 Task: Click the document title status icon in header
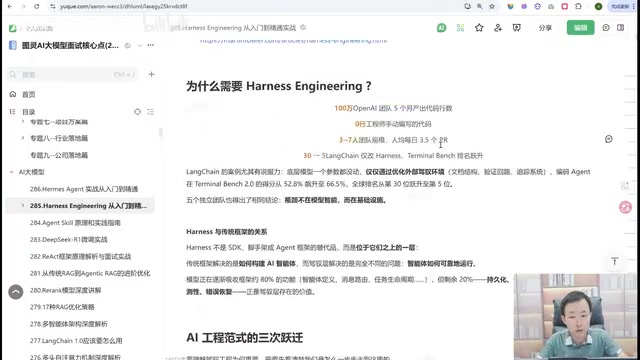point(303,27)
